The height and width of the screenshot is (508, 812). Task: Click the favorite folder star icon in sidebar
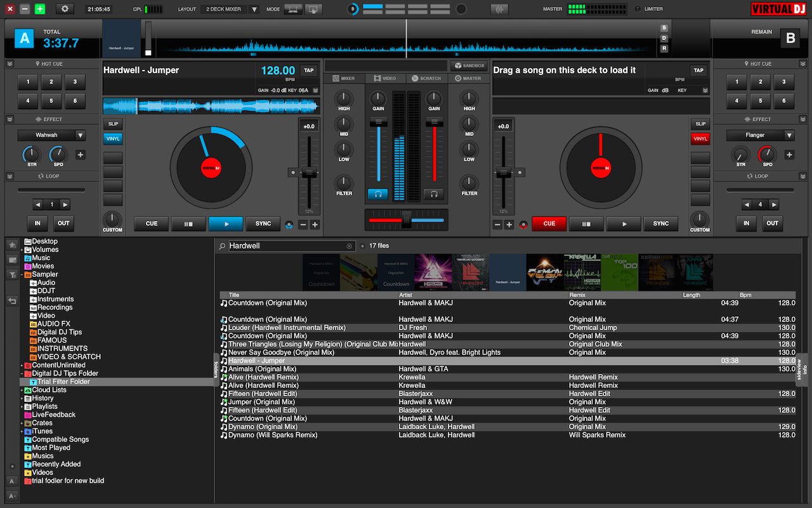[12, 244]
